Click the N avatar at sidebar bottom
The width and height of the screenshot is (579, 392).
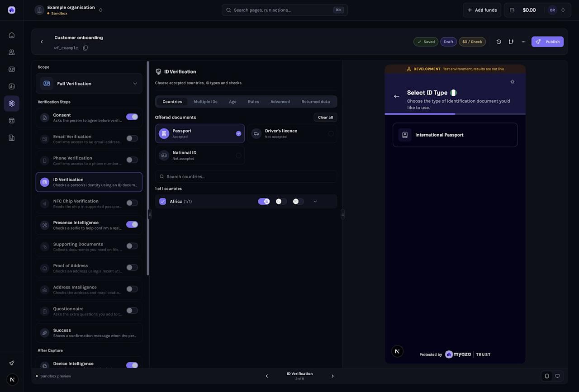pos(12,380)
